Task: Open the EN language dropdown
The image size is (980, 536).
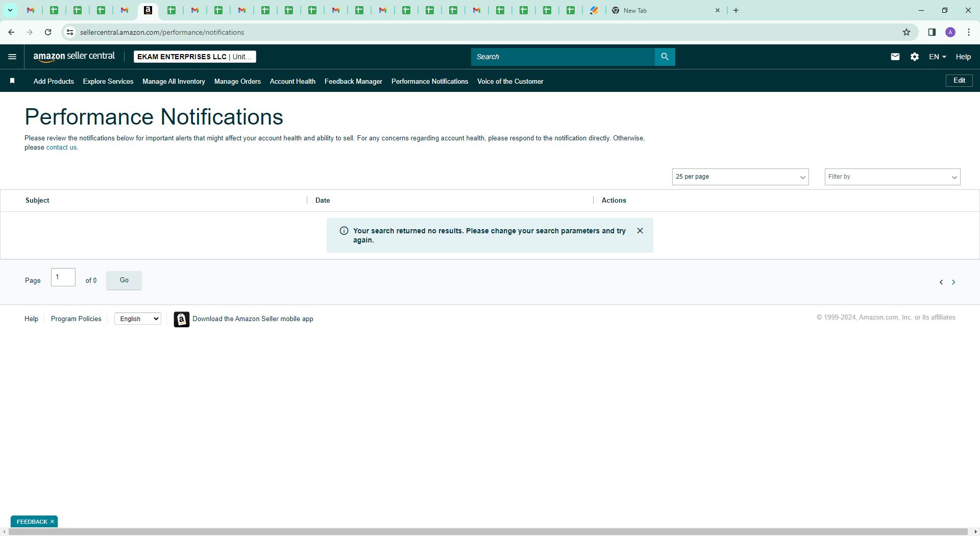Action: [x=938, y=57]
